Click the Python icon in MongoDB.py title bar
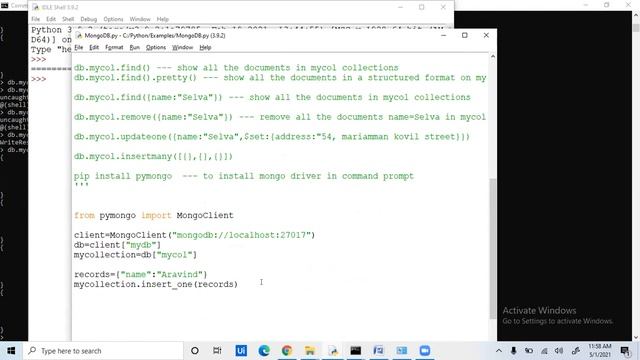Screen dimensions: 640x360 click(x=79, y=36)
